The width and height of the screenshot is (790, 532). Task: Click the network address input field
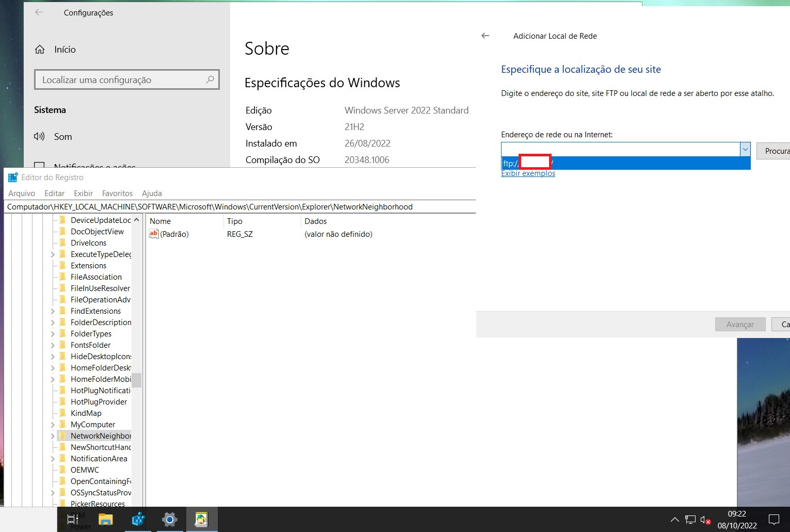pyautogui.click(x=621, y=149)
